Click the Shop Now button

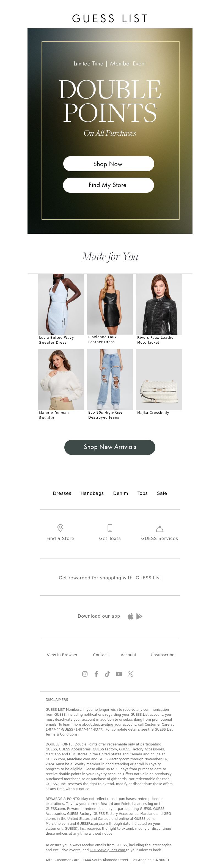(108, 164)
